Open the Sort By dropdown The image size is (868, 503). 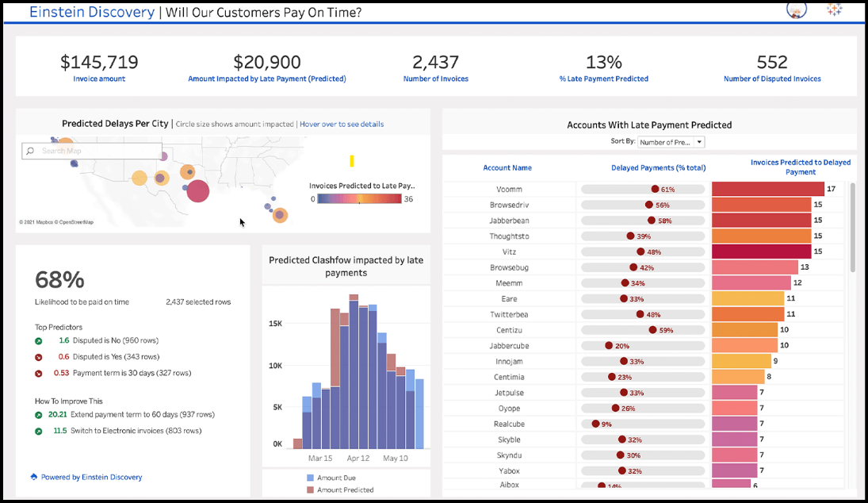point(671,142)
